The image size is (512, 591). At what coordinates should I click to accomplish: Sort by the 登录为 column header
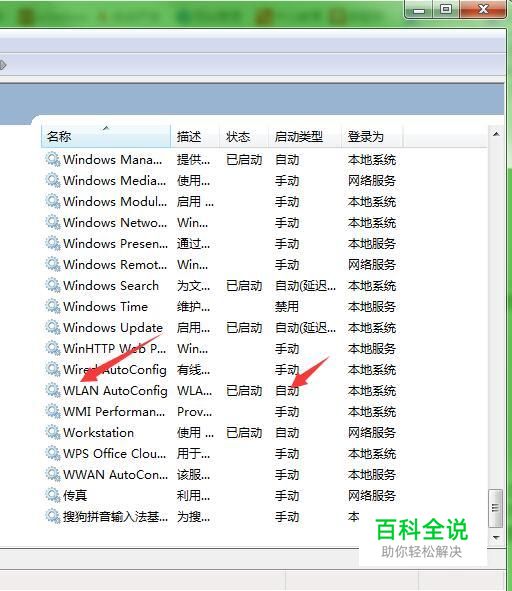tap(372, 136)
